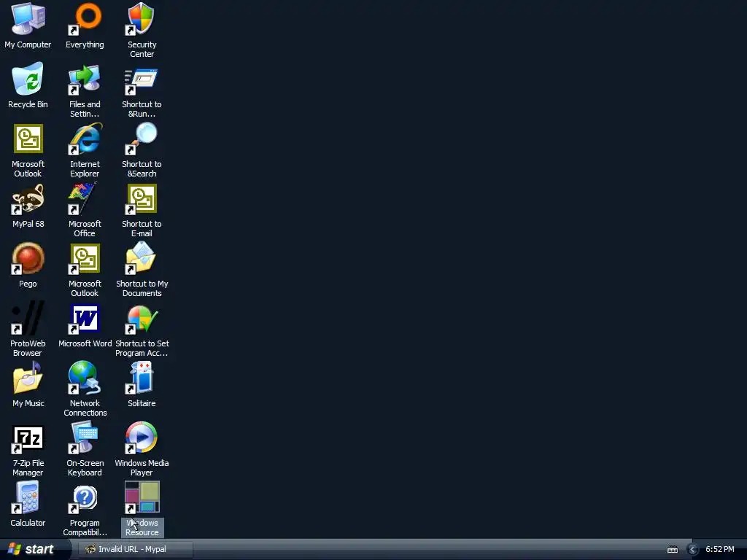Switch to Invalid URL - Mypal taskbar window
This screenshot has height=560, width=747.
pos(135,549)
